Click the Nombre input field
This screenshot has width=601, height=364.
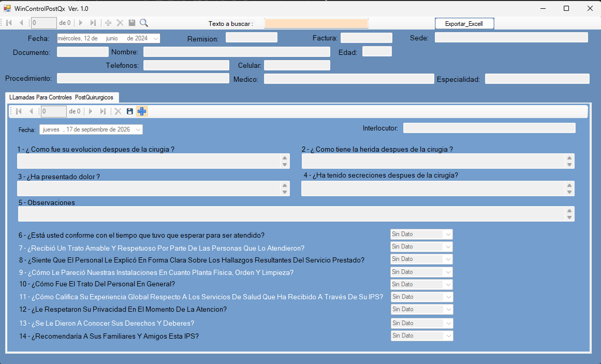coord(237,52)
